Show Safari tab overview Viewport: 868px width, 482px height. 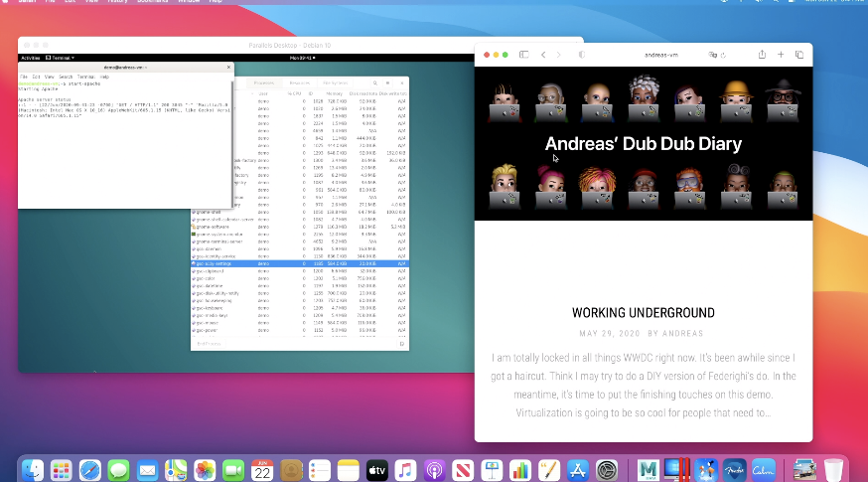click(x=799, y=55)
